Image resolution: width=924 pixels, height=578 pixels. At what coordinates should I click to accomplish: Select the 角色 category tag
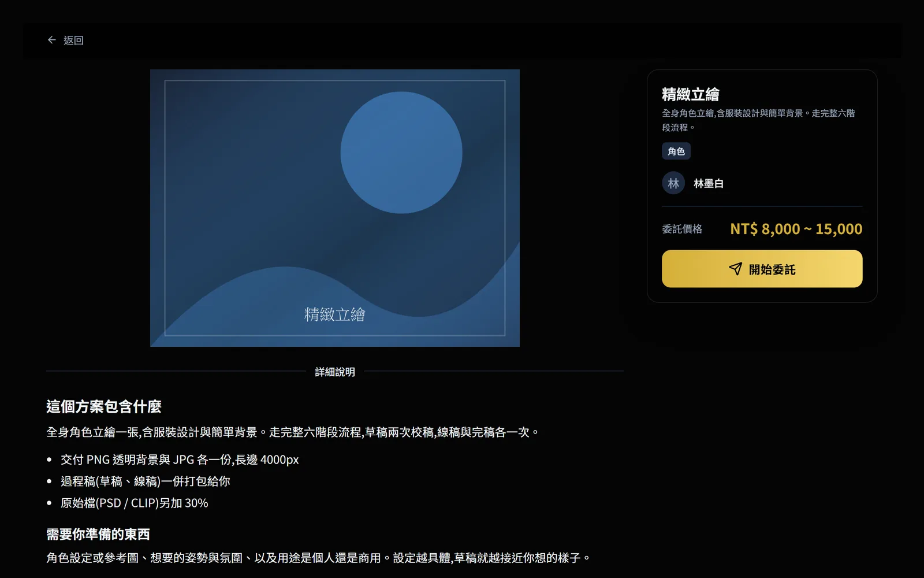coord(676,151)
